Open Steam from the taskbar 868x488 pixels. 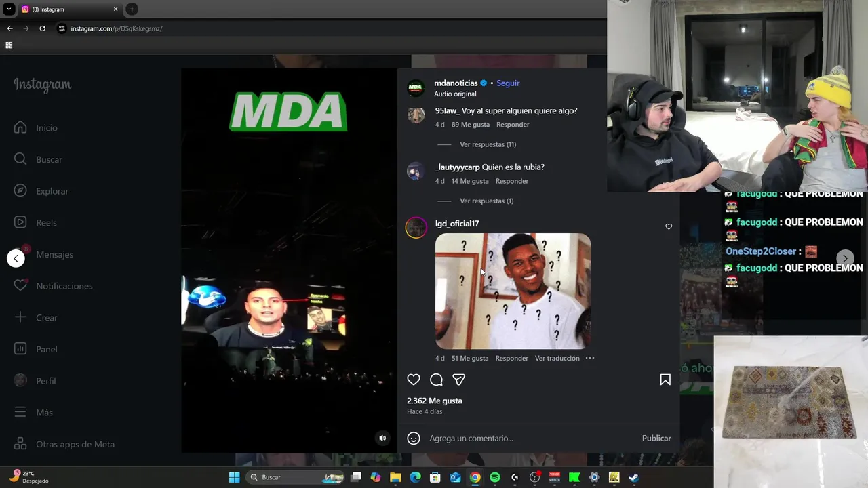coord(633,477)
